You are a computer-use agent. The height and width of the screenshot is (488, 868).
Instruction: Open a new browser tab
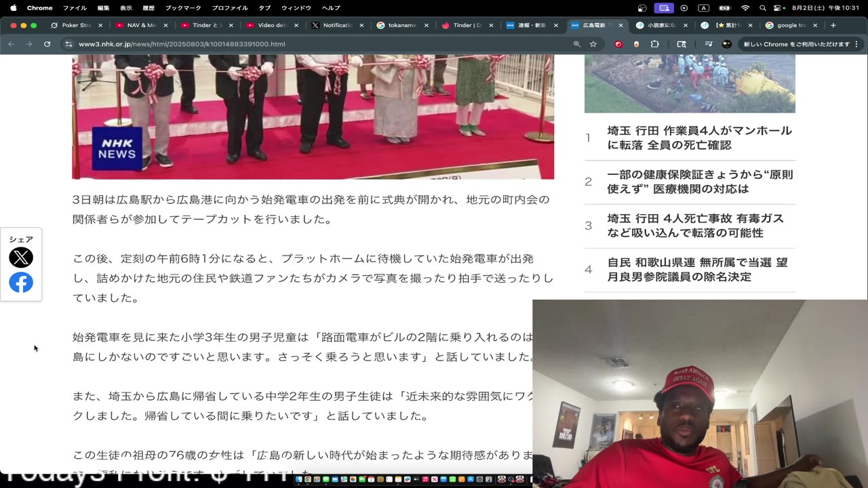point(833,25)
